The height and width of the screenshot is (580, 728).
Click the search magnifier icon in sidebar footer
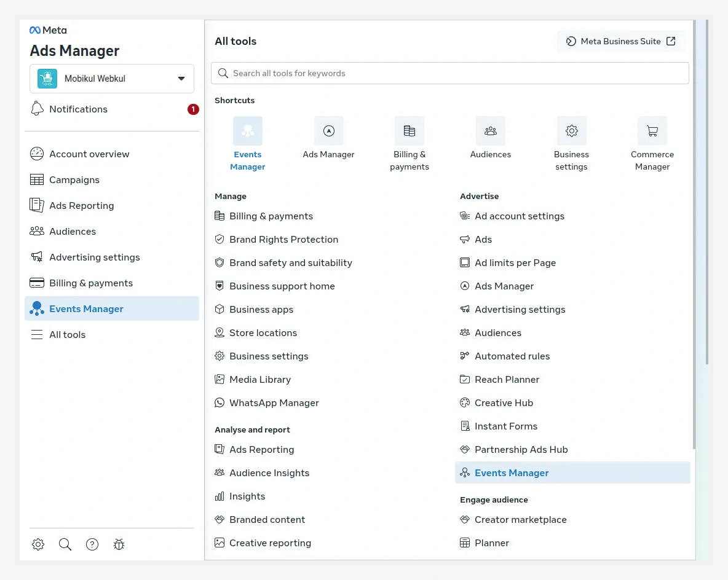click(x=65, y=544)
